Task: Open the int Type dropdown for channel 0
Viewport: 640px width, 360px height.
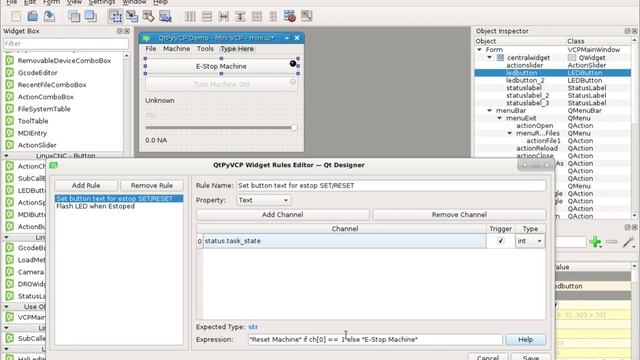Action: pos(529,241)
